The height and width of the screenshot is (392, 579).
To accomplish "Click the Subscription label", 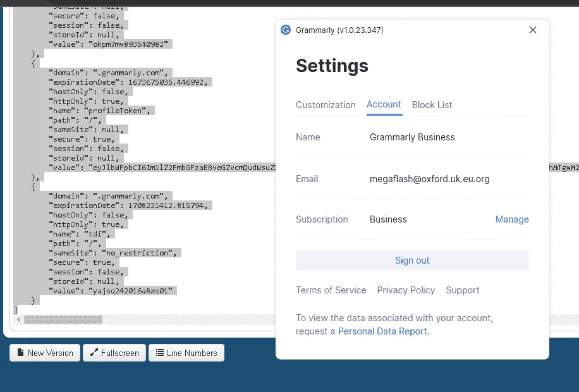I will pyautogui.click(x=322, y=219).
